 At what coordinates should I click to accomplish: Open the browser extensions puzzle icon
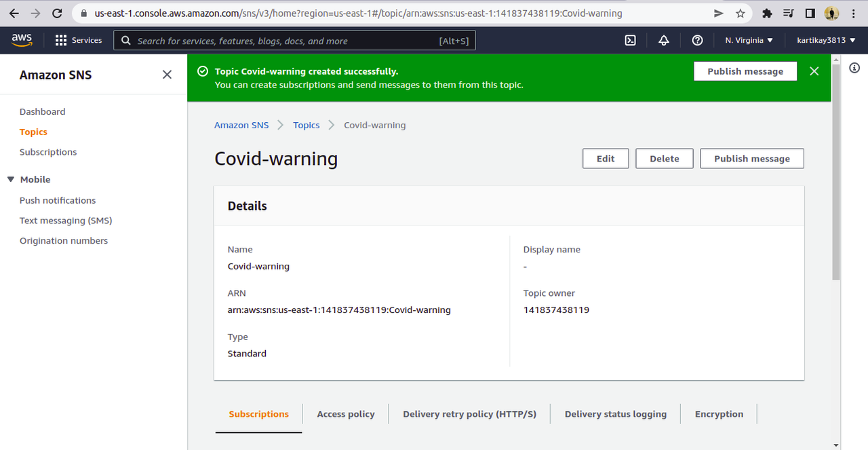(x=767, y=13)
